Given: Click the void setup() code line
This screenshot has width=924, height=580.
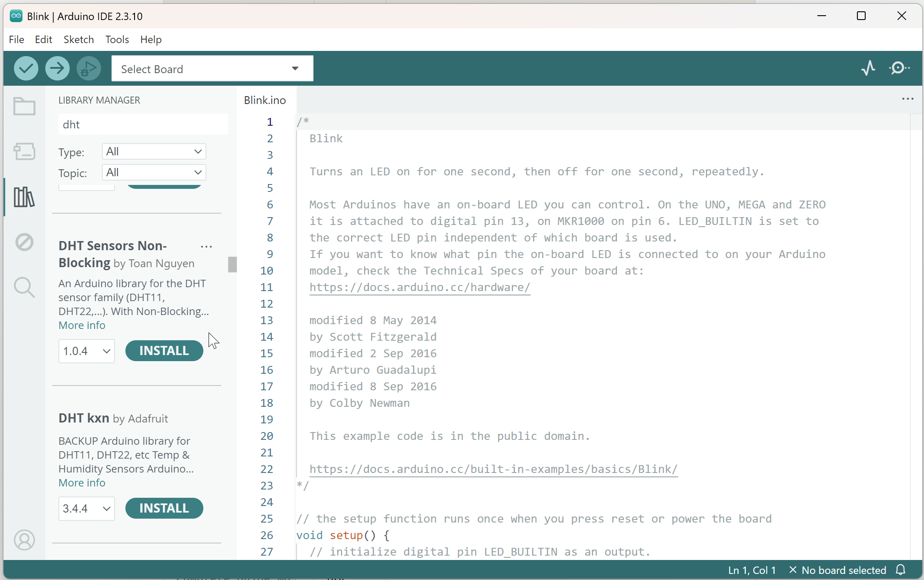Looking at the screenshot, I should click(x=343, y=536).
